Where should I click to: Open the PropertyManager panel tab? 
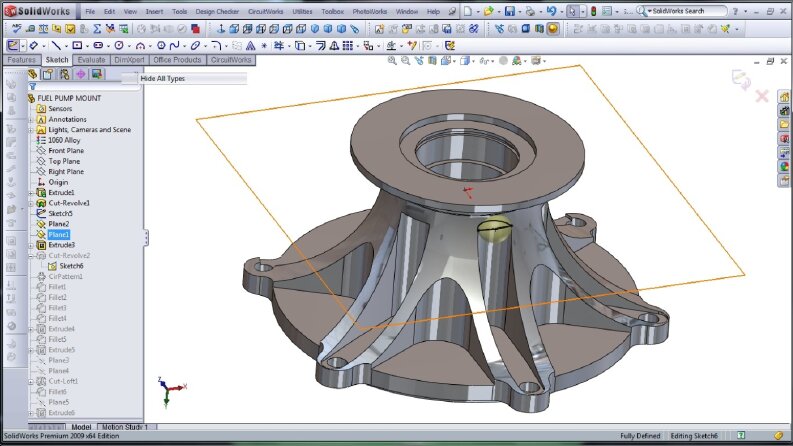click(x=48, y=74)
